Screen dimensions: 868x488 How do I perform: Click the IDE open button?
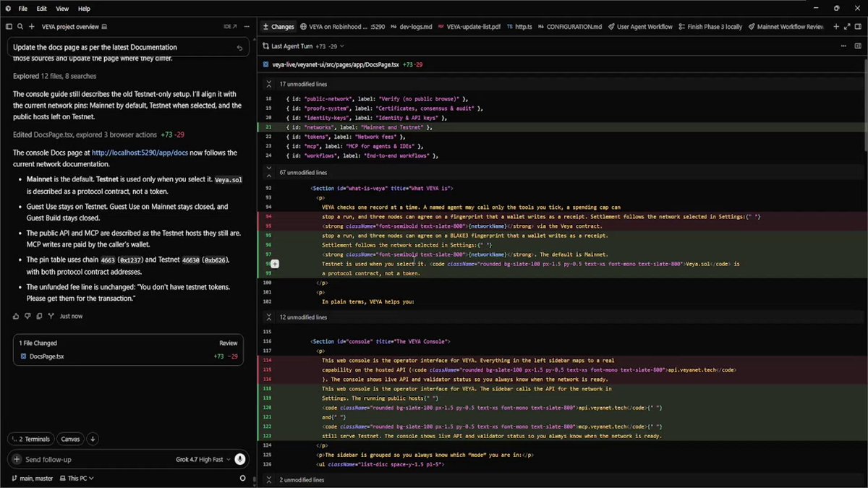coord(230,27)
